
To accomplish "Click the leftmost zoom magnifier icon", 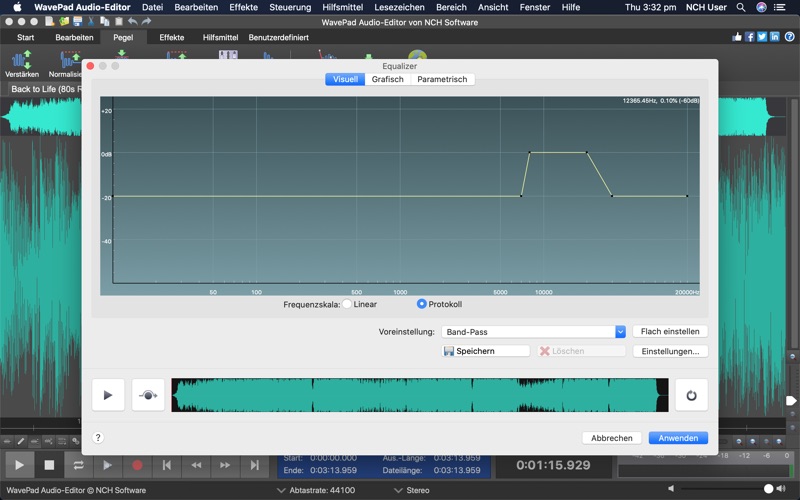I will click(739, 441).
